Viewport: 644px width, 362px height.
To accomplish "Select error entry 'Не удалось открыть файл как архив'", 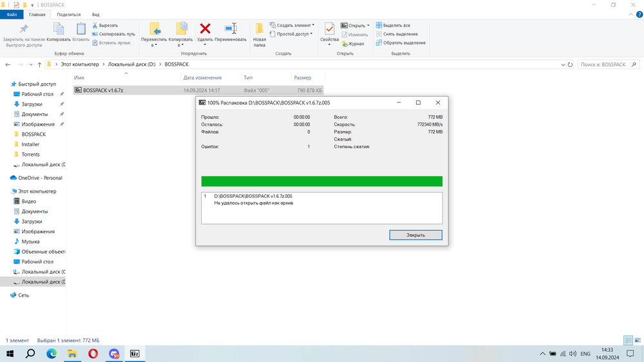I will [253, 203].
